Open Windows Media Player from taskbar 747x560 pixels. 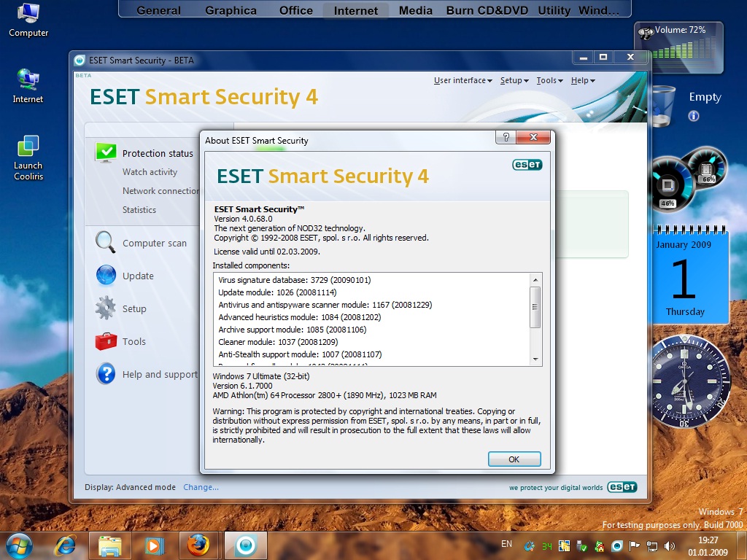pyautogui.click(x=154, y=545)
